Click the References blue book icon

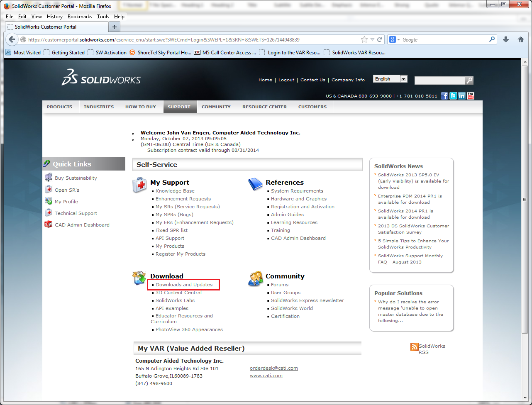255,184
